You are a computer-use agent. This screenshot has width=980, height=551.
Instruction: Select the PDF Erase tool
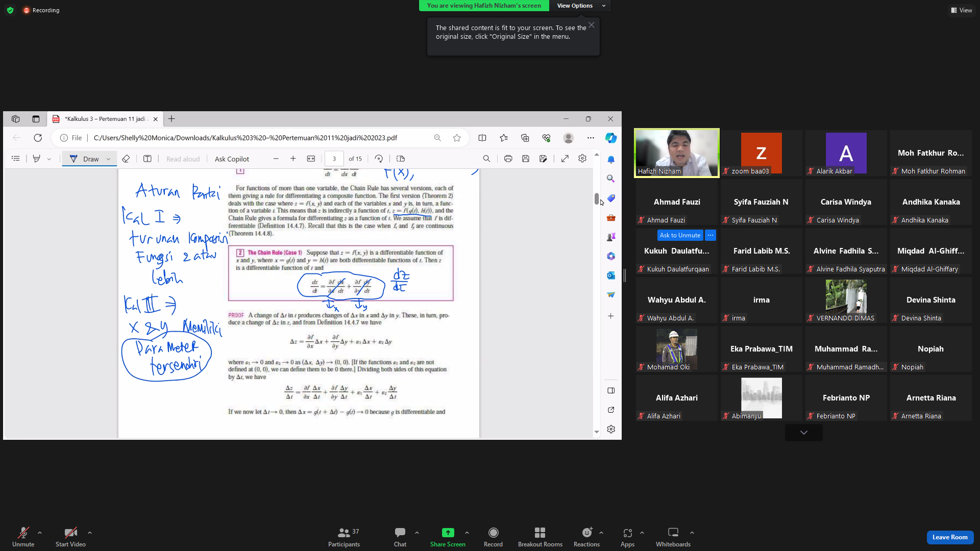[x=126, y=159]
